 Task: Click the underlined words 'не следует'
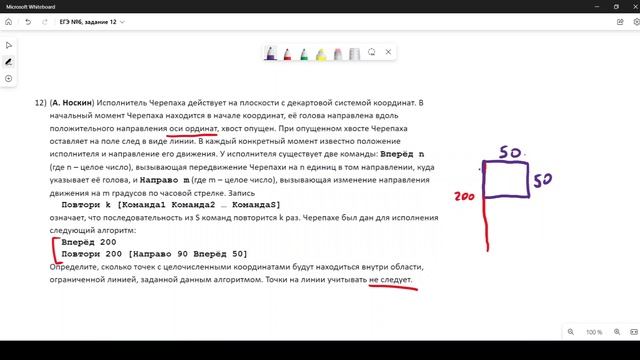390,280
